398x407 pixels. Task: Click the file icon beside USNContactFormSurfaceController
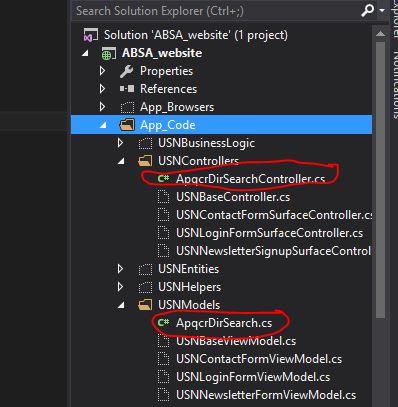(163, 215)
